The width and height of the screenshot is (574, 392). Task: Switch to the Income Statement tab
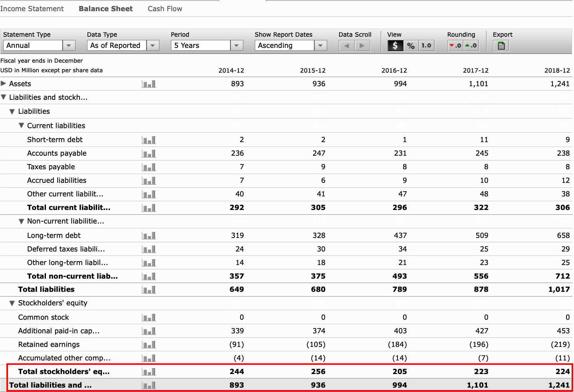click(x=32, y=9)
